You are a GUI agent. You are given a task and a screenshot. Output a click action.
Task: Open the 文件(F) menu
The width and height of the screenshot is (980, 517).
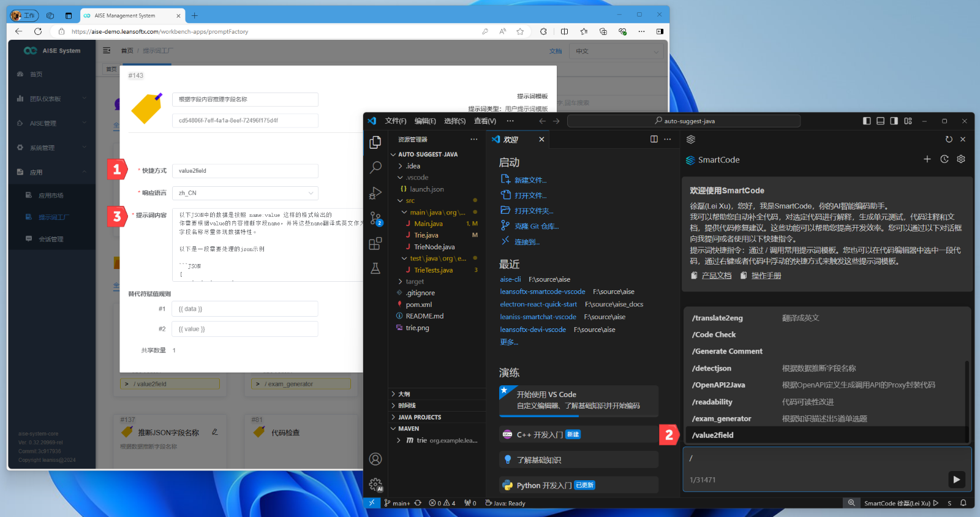pos(396,121)
